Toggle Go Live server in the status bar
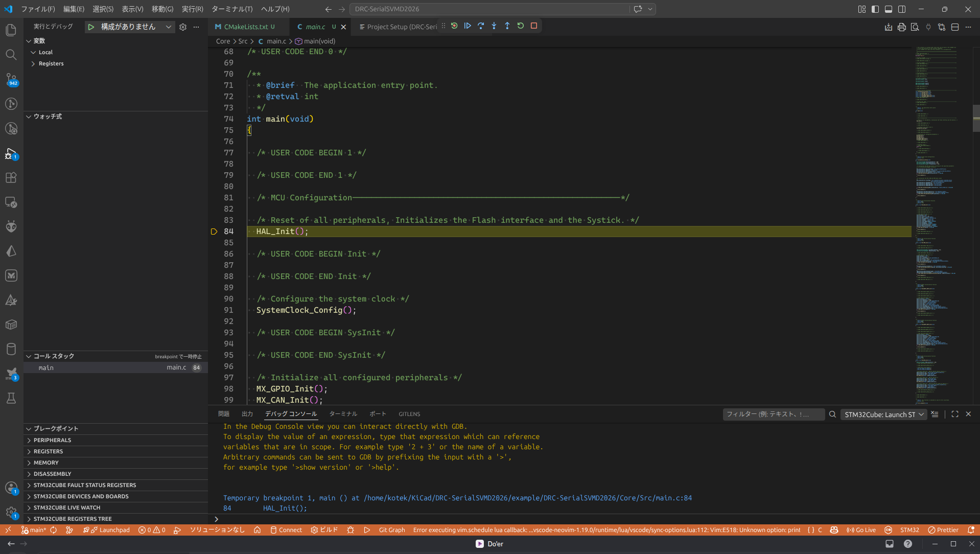 click(x=861, y=530)
